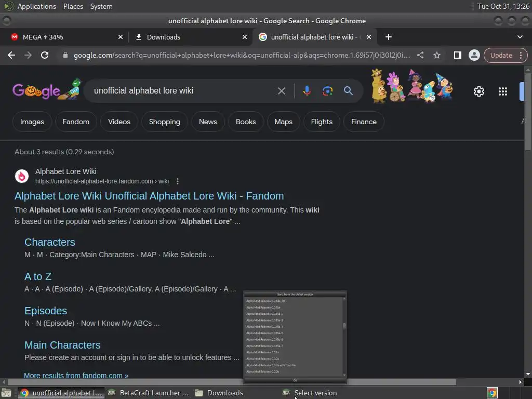
Task: Click the forward navigation arrow
Action: (28, 55)
